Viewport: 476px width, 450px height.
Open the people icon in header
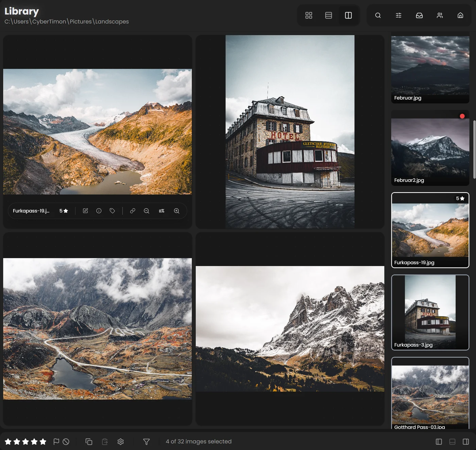click(440, 15)
